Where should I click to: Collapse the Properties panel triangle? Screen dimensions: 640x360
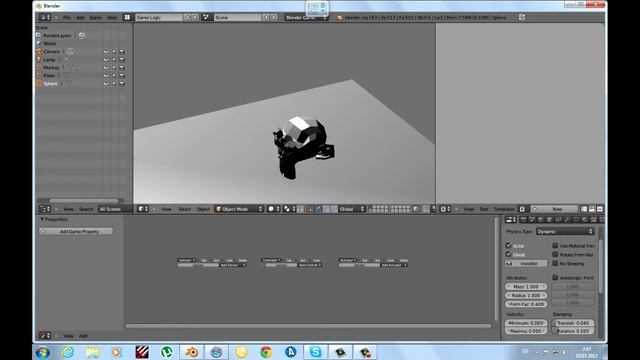tap(42, 219)
